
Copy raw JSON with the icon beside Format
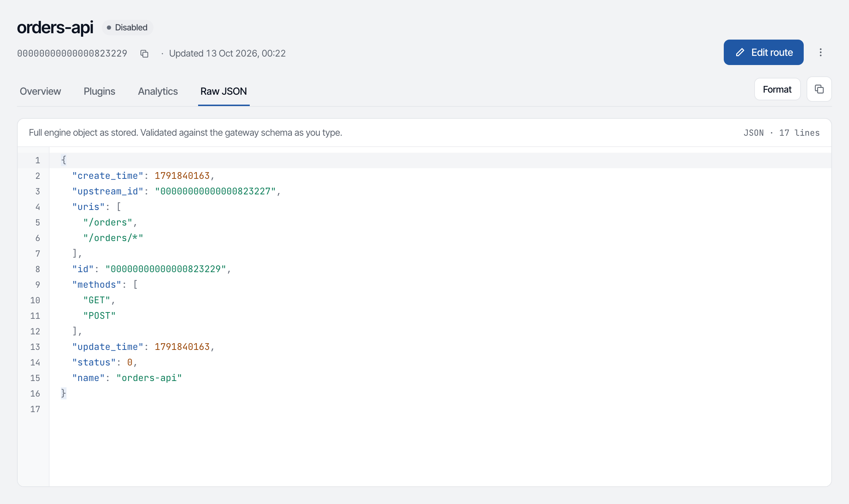point(819,89)
